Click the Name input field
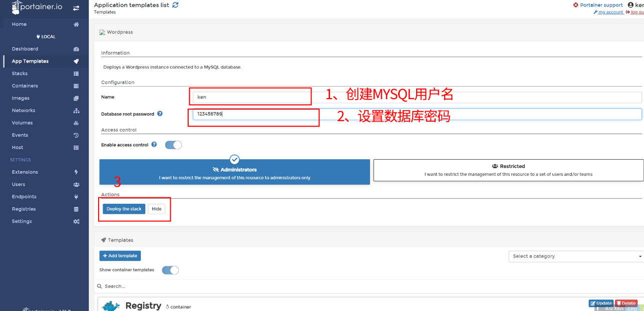The width and height of the screenshot is (644, 311). click(417, 97)
